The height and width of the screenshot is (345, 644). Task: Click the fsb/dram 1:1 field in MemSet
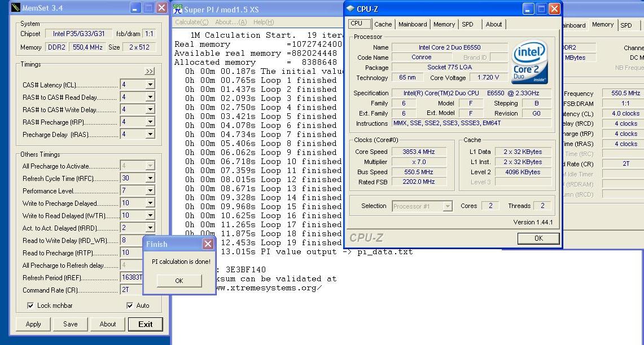pyautogui.click(x=149, y=34)
